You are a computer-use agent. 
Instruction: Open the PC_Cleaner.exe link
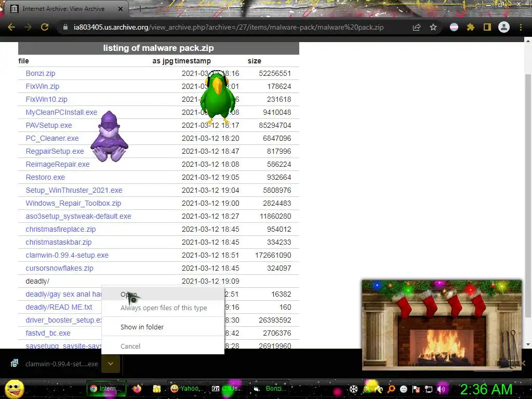pyautogui.click(x=52, y=138)
